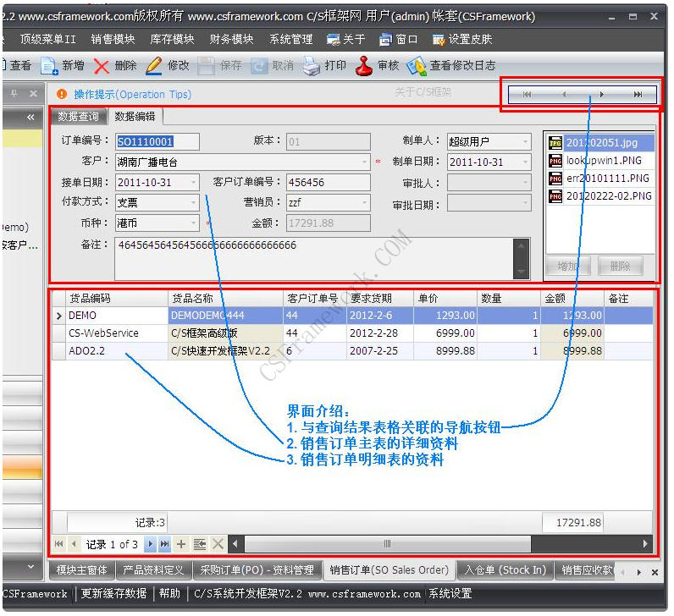Select attachment 201202051.jpg file icon
674x616 pixels.
point(555,143)
